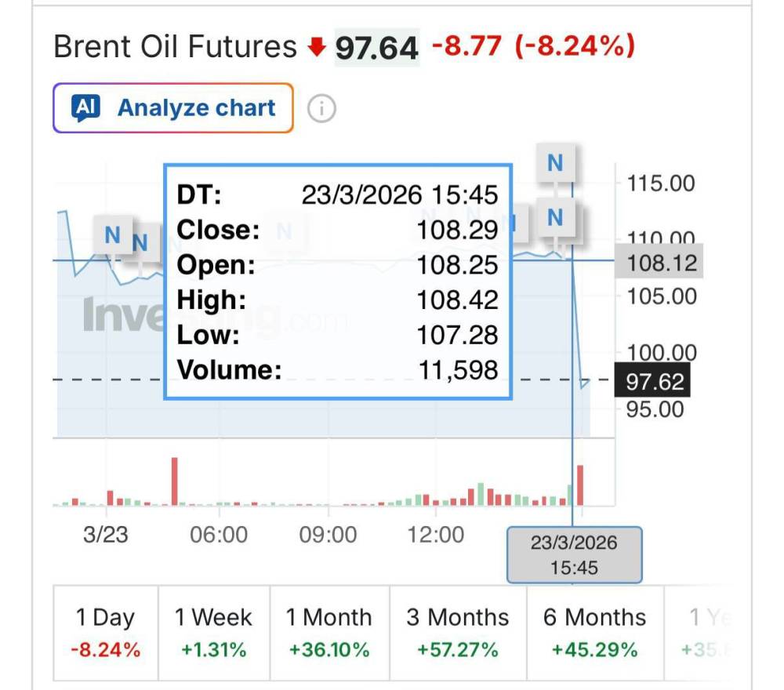Click the tall red volume bar near 3/23

(x=175, y=481)
